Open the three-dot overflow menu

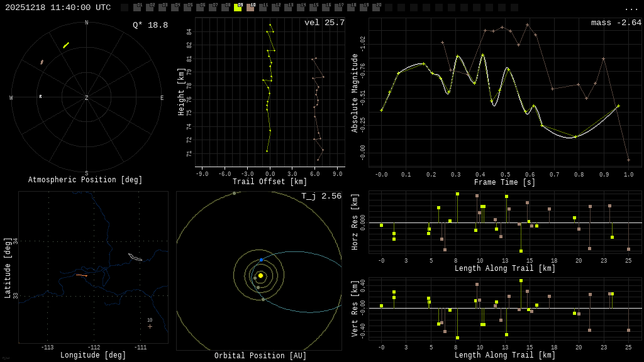631,8
